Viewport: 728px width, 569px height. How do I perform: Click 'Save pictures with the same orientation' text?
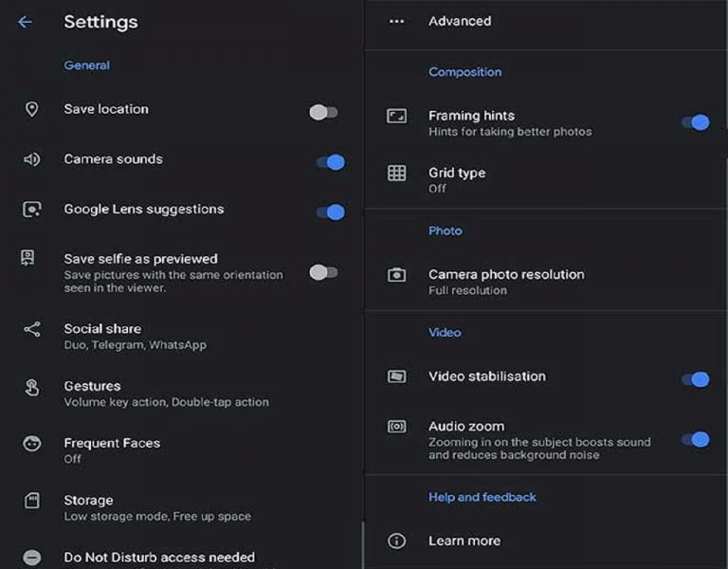pos(173,282)
